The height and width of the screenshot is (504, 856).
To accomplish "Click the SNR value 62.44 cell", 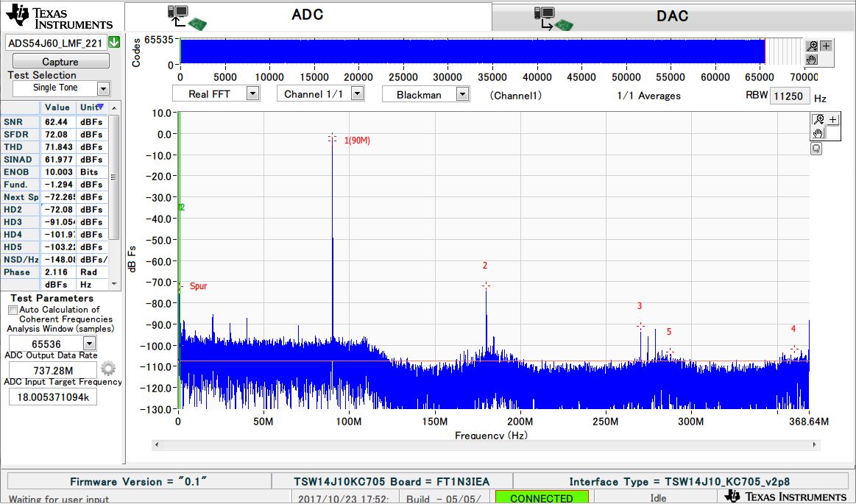I will point(58,121).
